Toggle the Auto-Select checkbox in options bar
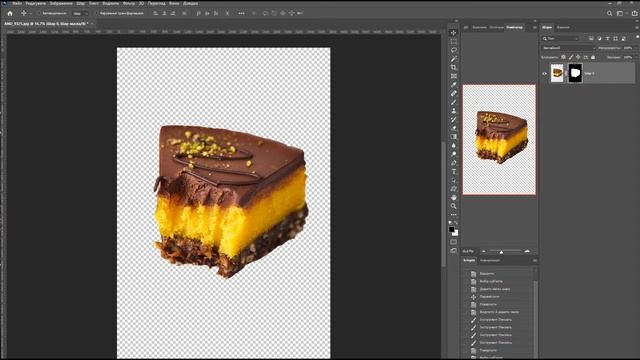640x360 pixels. pos(39,13)
